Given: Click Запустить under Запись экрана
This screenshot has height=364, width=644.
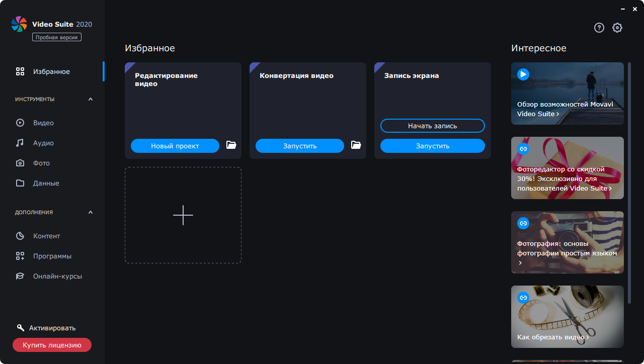Looking at the screenshot, I should (x=433, y=146).
